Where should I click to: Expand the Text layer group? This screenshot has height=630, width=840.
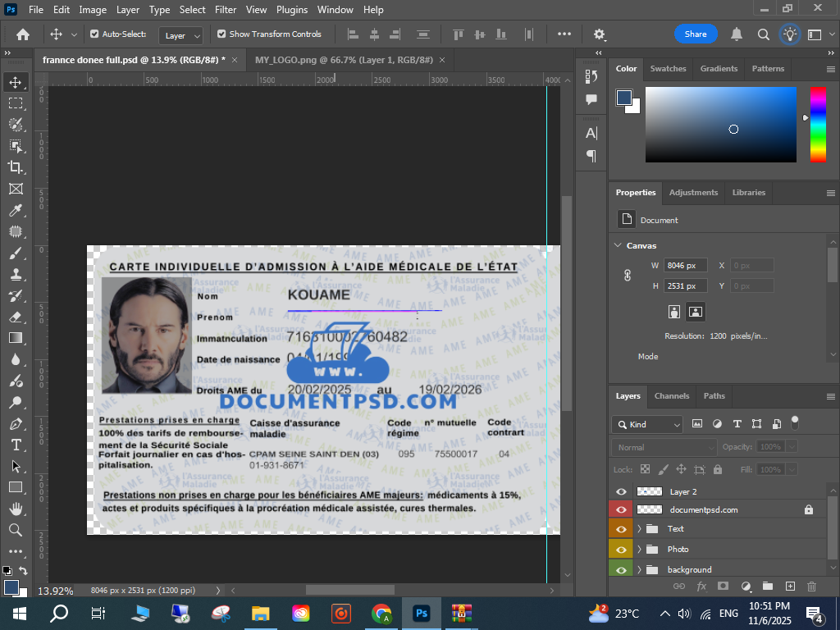coord(639,529)
